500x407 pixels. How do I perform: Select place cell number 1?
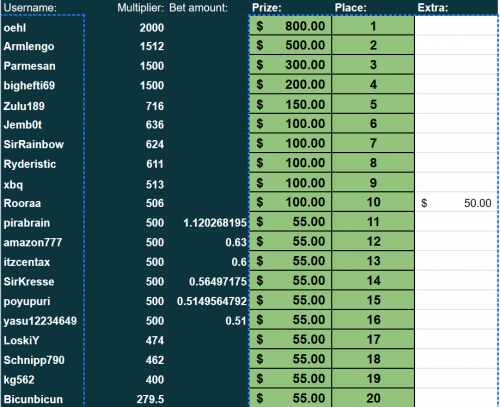pyautogui.click(x=373, y=26)
